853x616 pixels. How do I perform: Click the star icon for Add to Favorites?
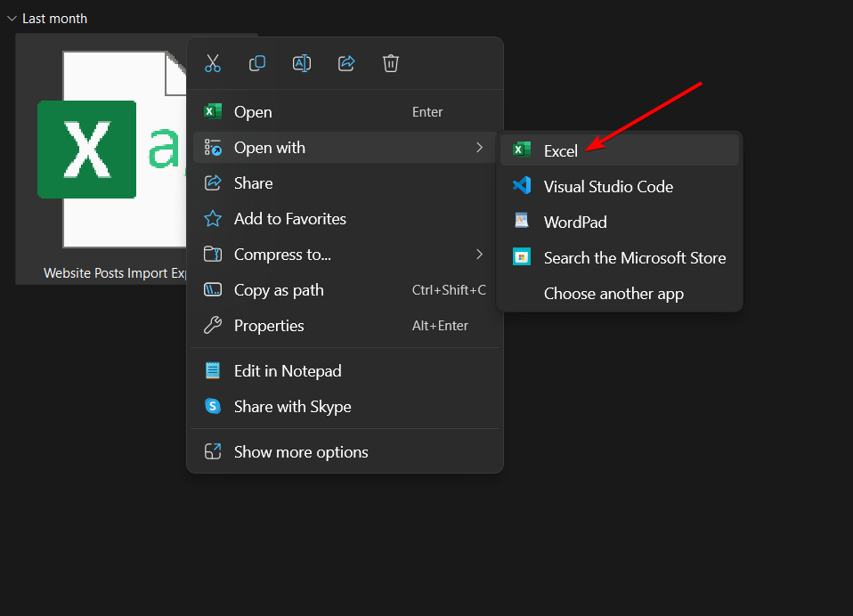coord(213,219)
